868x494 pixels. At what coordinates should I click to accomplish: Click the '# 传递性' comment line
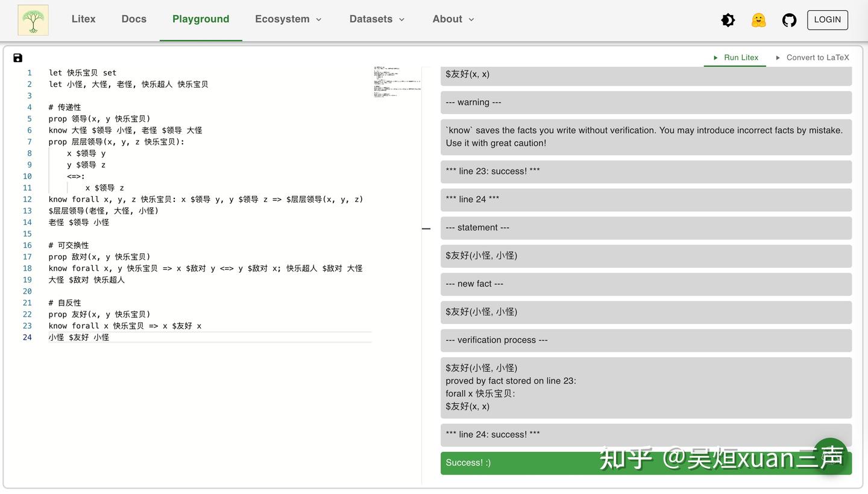[x=64, y=107]
